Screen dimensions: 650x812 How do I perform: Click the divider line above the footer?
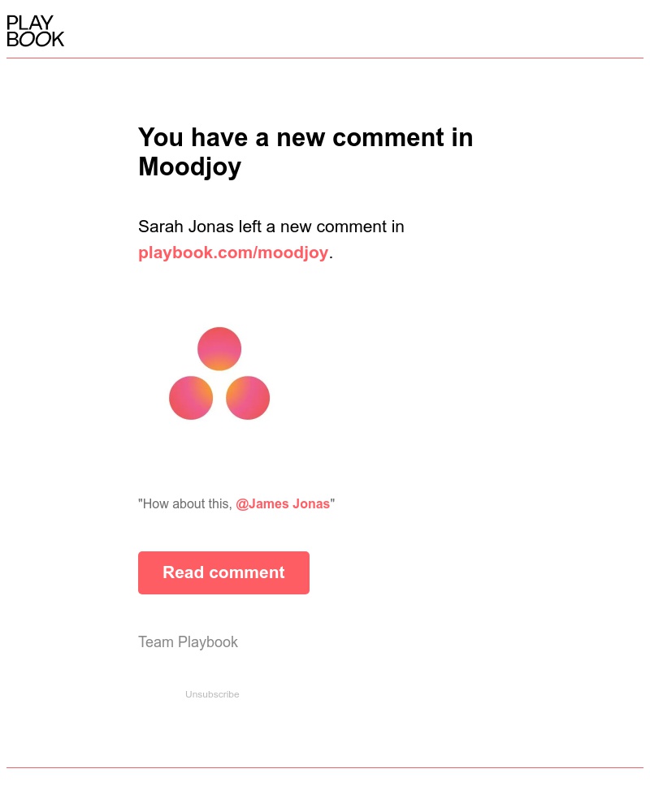(x=325, y=764)
